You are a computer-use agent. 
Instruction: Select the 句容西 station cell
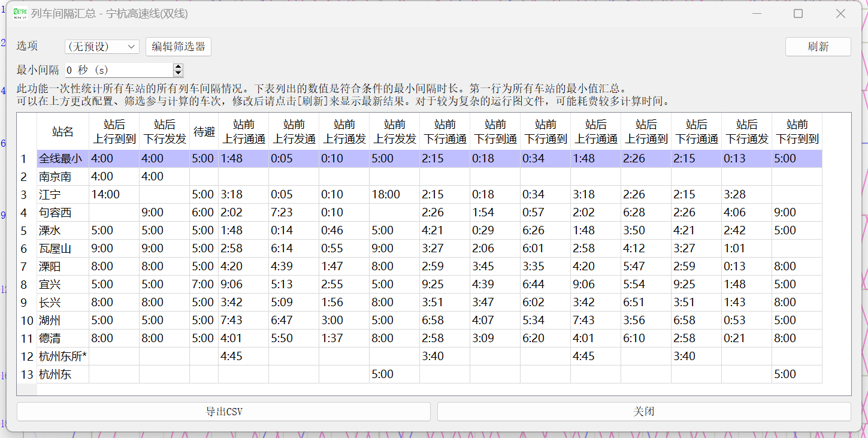pos(63,213)
